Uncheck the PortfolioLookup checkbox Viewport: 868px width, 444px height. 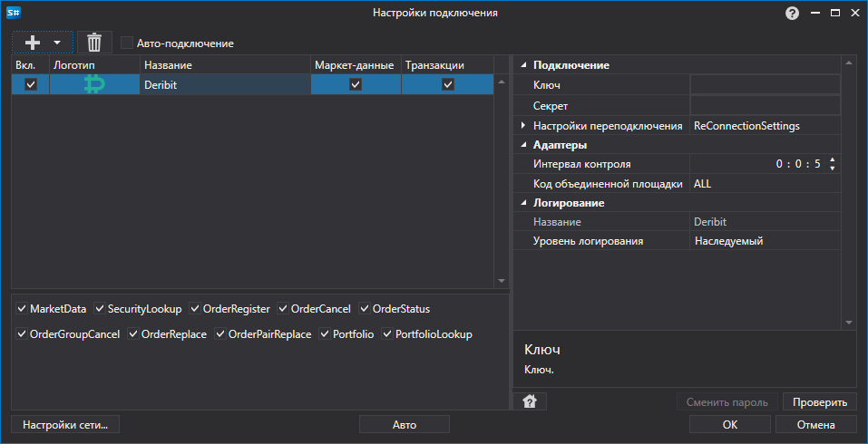pyautogui.click(x=387, y=334)
